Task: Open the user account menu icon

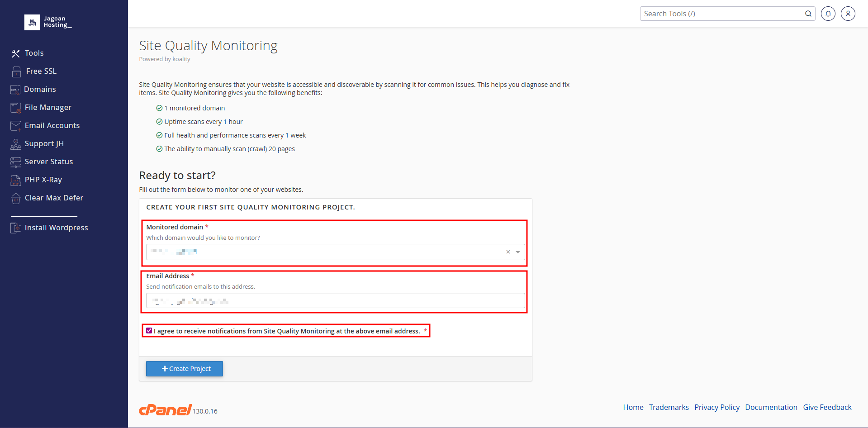Action: click(848, 14)
